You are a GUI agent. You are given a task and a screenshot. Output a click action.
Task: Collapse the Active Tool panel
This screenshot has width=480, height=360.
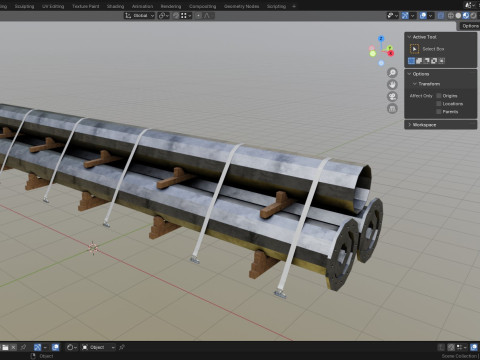coord(409,37)
